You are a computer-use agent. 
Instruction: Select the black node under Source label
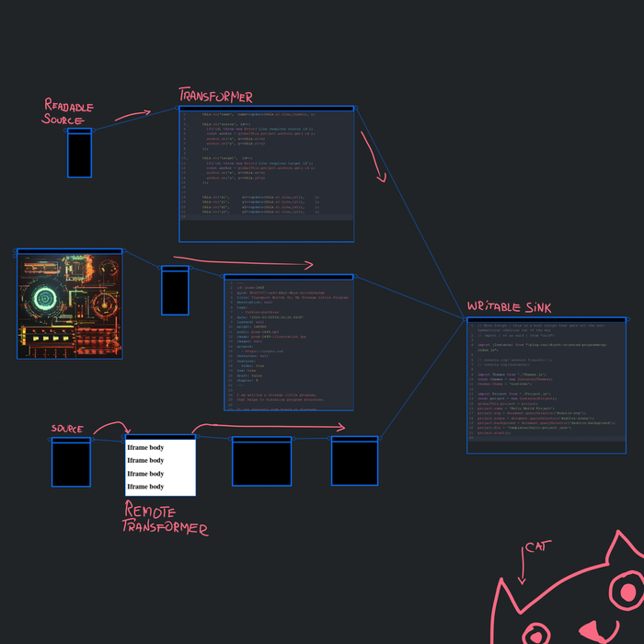(71, 463)
